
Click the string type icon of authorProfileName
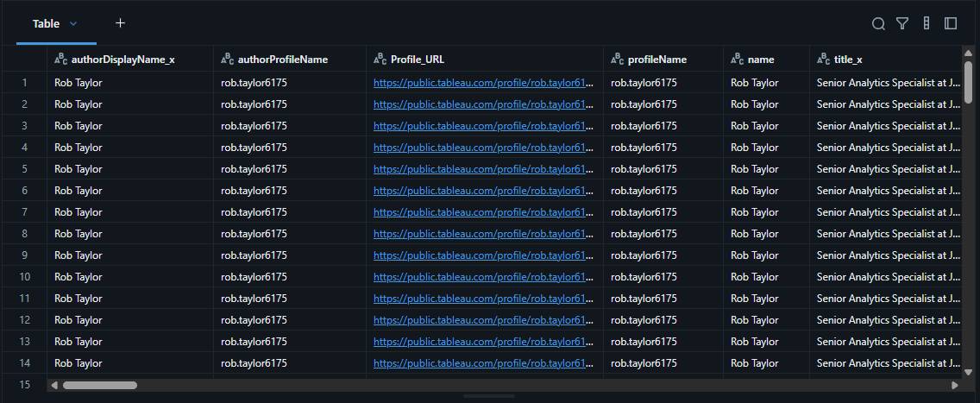pos(227,60)
